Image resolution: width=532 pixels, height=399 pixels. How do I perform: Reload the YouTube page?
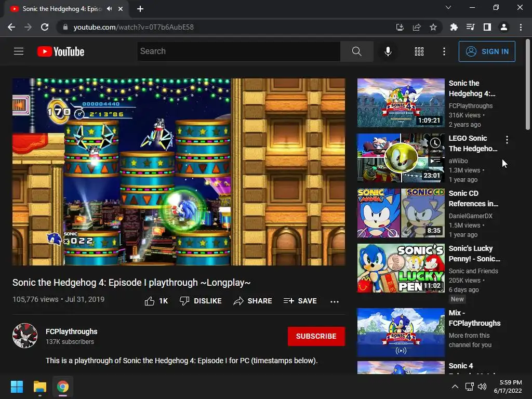pos(45,27)
